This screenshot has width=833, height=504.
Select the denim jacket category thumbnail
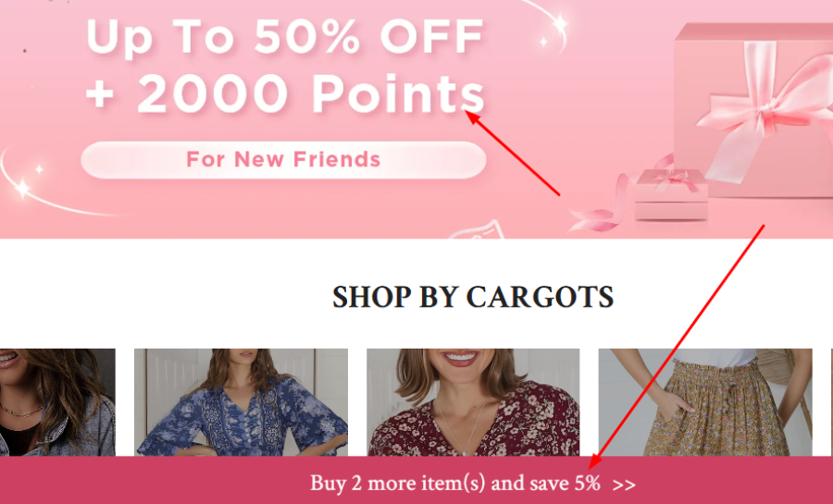(x=57, y=402)
